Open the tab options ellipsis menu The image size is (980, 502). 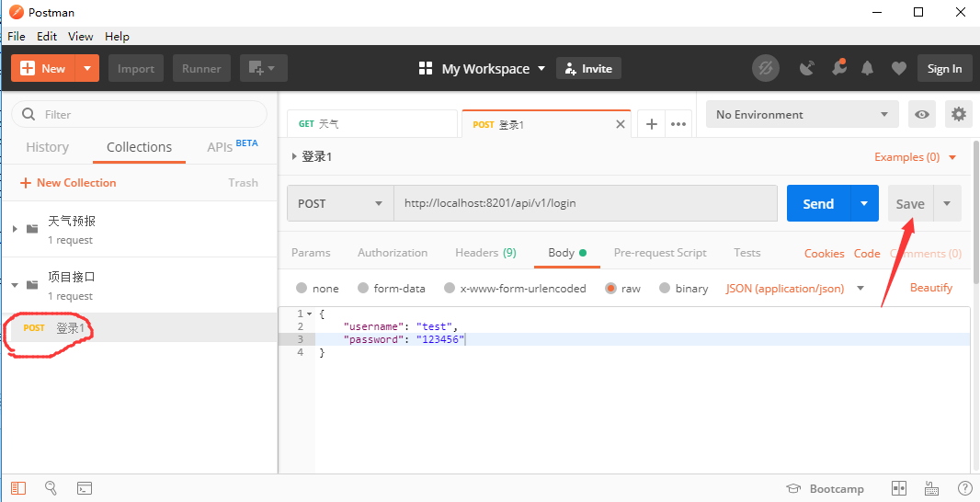pyautogui.click(x=678, y=124)
